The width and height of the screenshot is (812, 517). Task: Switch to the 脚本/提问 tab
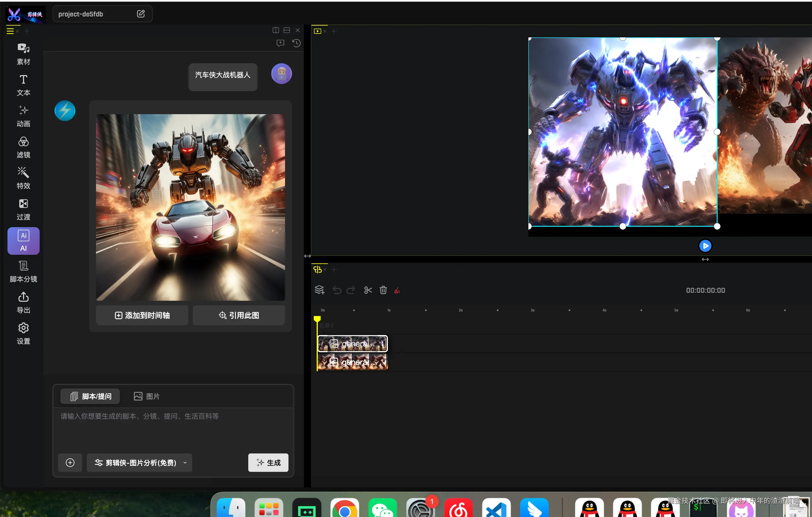click(x=90, y=396)
